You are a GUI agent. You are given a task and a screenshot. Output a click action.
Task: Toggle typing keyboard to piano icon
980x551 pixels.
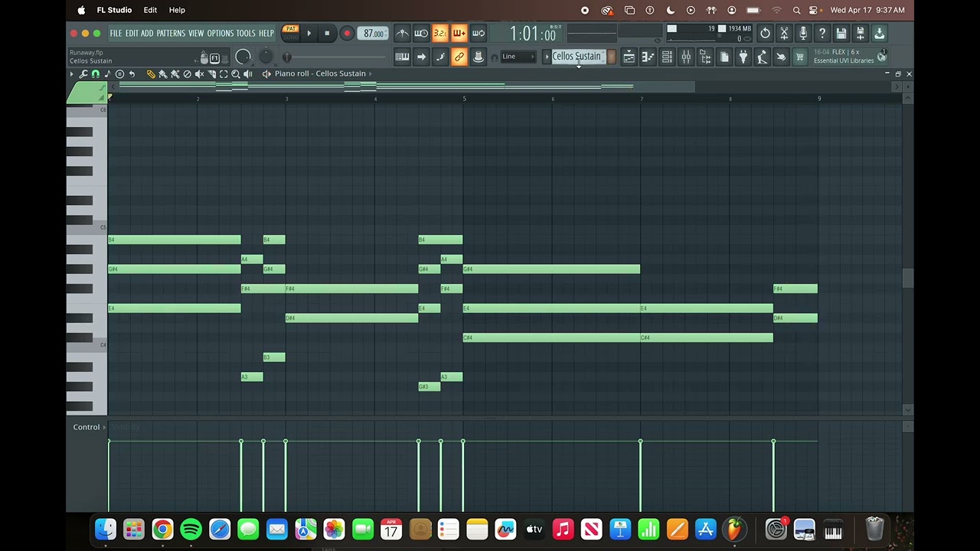(402, 57)
